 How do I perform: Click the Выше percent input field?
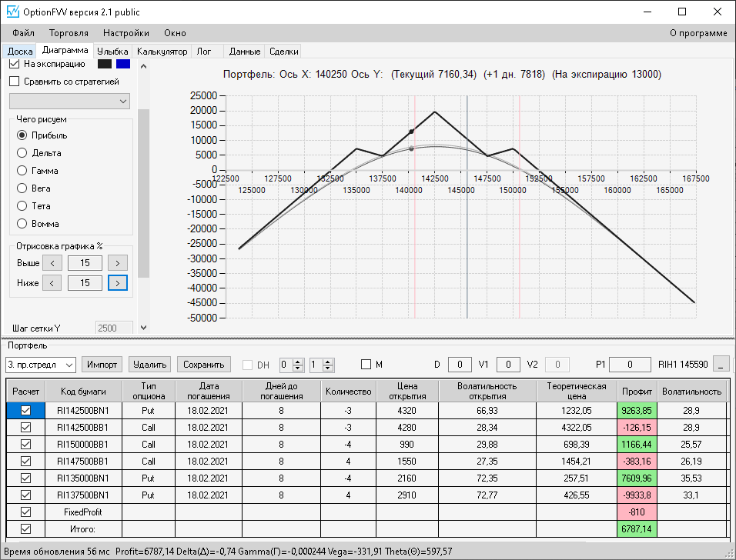coord(85,263)
